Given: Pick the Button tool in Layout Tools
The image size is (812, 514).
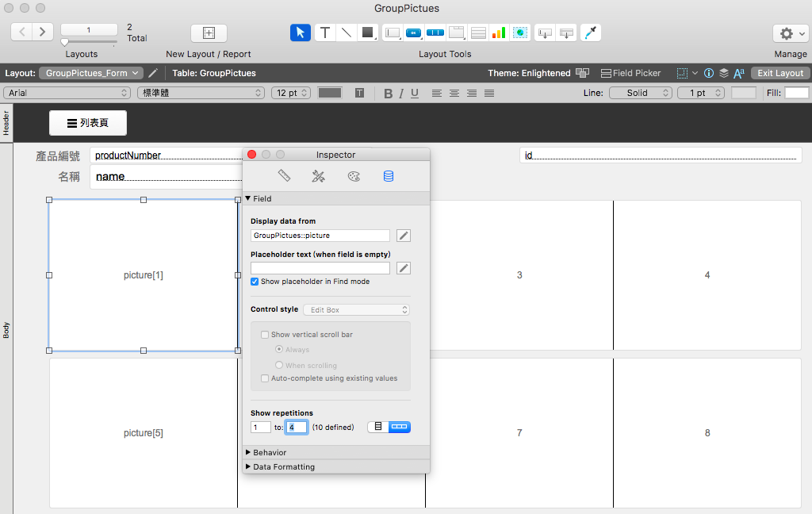Looking at the screenshot, I should [414, 33].
